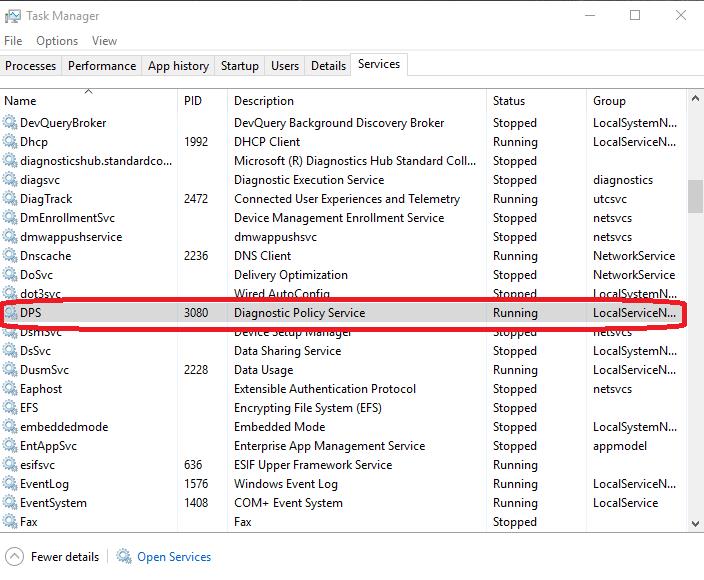Click the Embedded Mode description
Screen dimensions: 704x580
coord(279,427)
